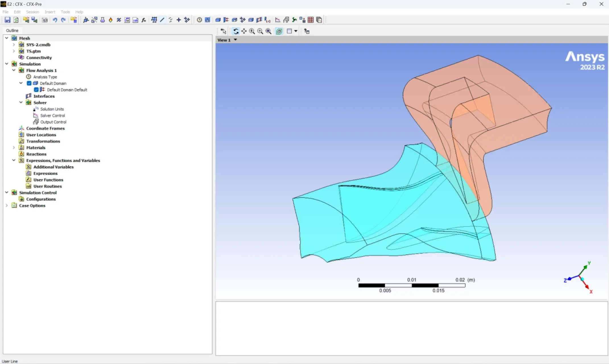Click the Material flask toolbar icon
The height and width of the screenshot is (364, 609).
coord(102,20)
